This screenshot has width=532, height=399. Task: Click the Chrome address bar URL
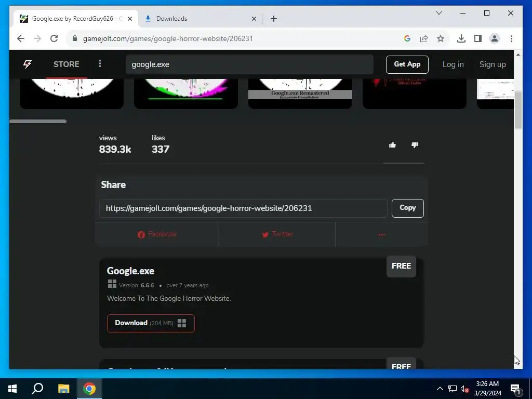click(x=168, y=38)
